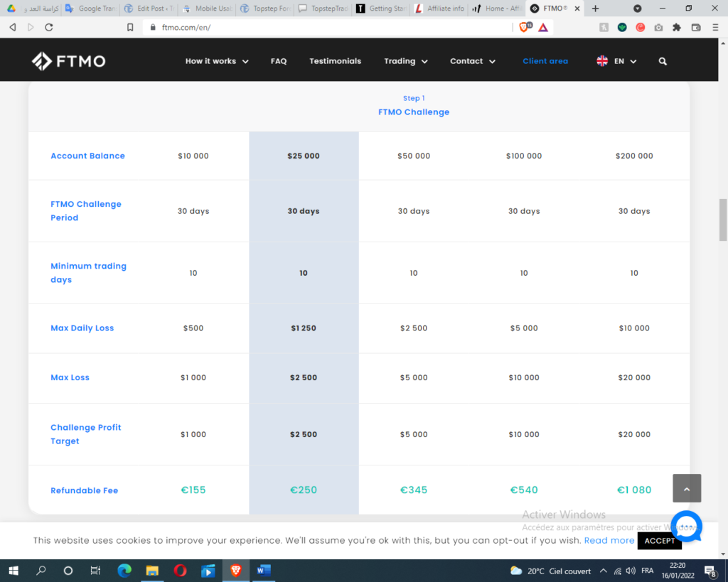Click the Max Daily Loss row label
Screen dimensions: 728x582
coord(82,328)
